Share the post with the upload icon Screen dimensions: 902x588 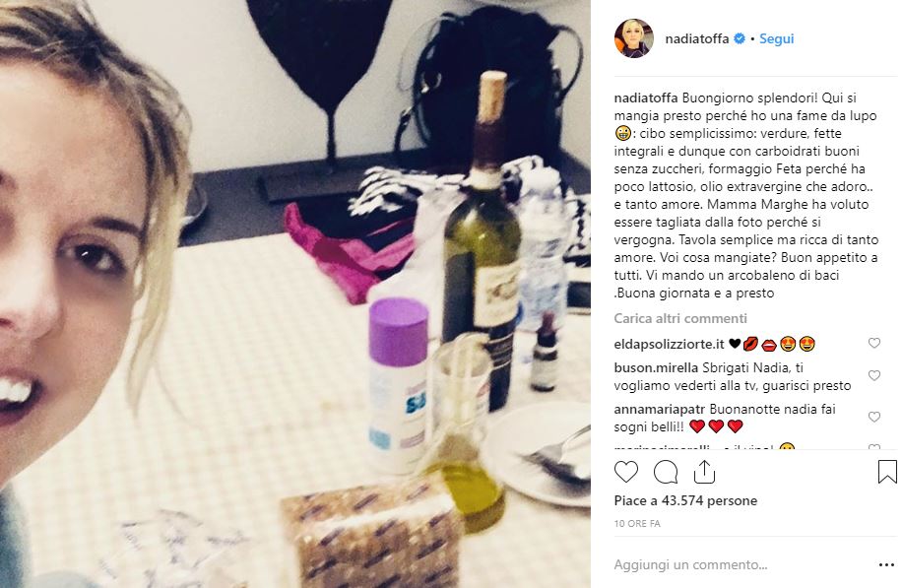(704, 473)
